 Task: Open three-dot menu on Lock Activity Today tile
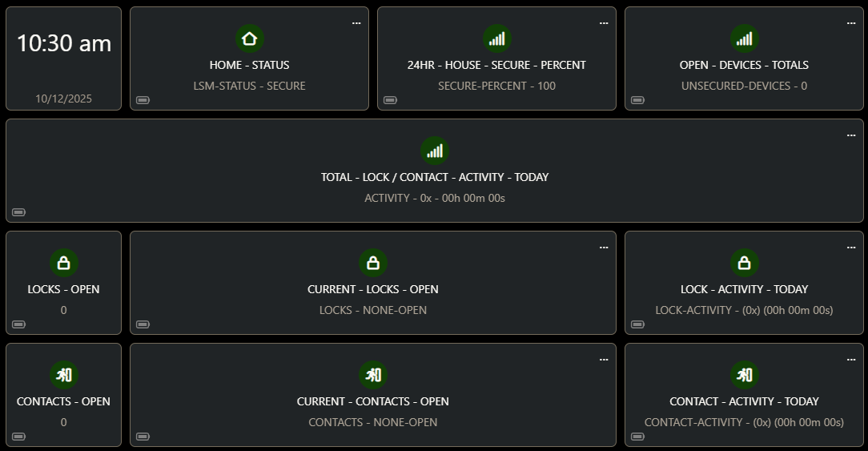pyautogui.click(x=851, y=248)
